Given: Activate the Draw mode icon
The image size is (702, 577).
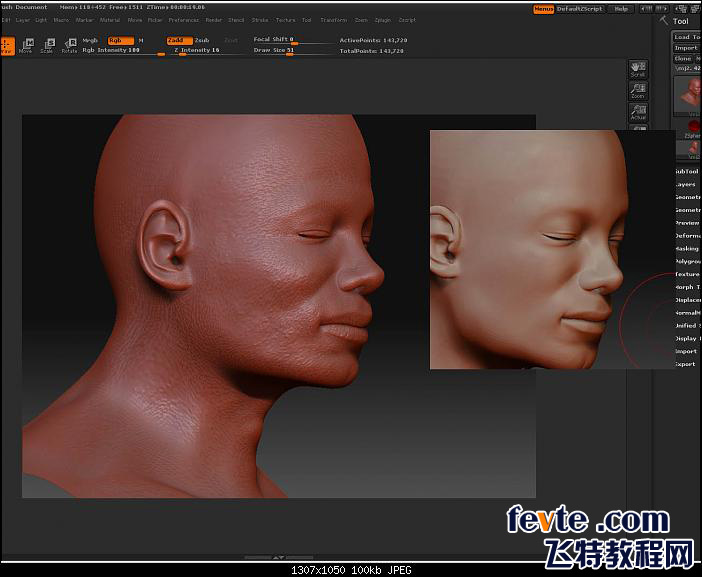Looking at the screenshot, I should pyautogui.click(x=6, y=45).
